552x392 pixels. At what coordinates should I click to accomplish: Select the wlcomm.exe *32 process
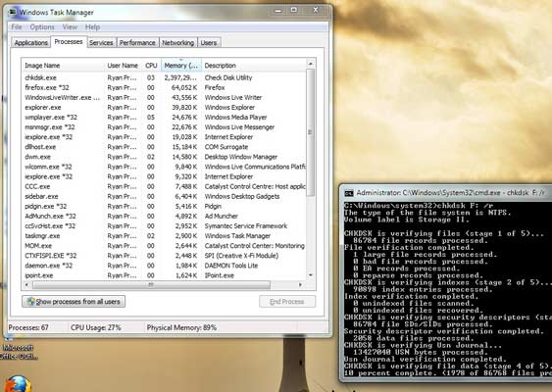point(164,167)
